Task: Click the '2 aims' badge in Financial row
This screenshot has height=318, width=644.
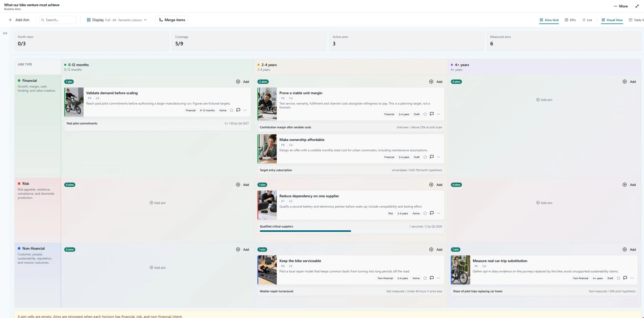Action: tap(263, 82)
